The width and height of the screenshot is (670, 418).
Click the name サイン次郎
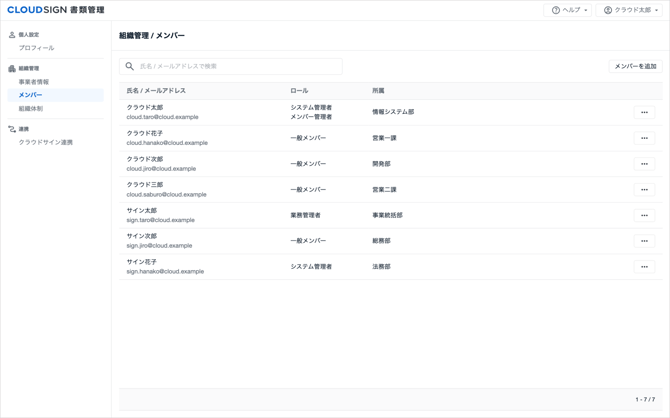pos(141,236)
